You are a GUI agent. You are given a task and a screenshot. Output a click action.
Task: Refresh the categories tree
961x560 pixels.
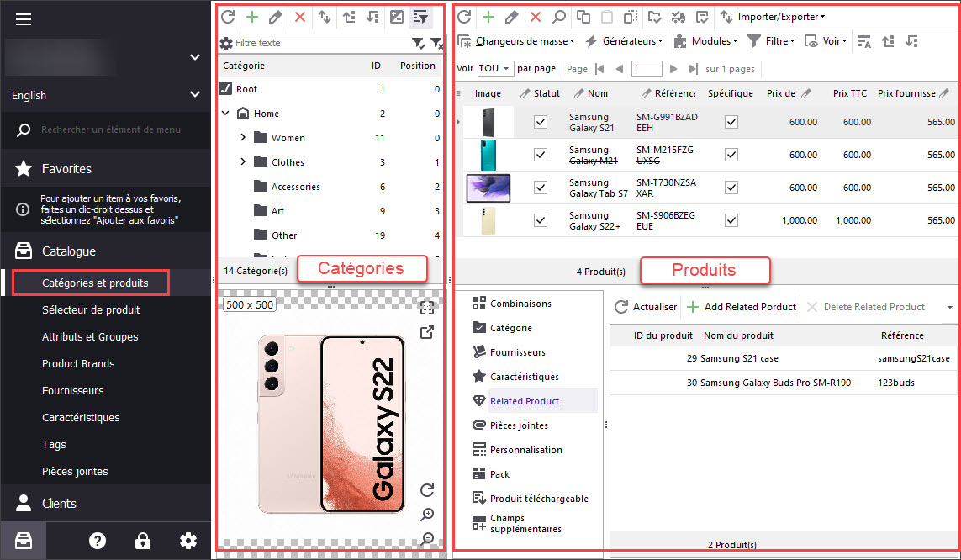[228, 17]
